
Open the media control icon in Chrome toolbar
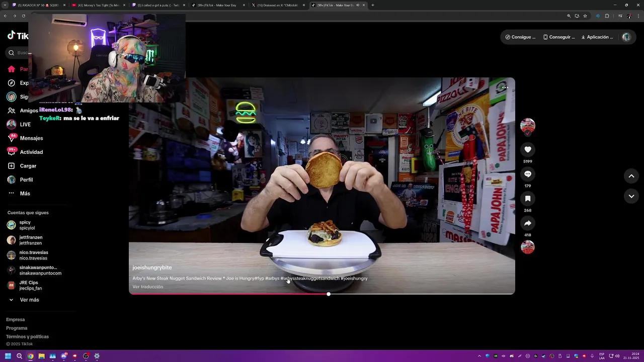[x=620, y=16]
